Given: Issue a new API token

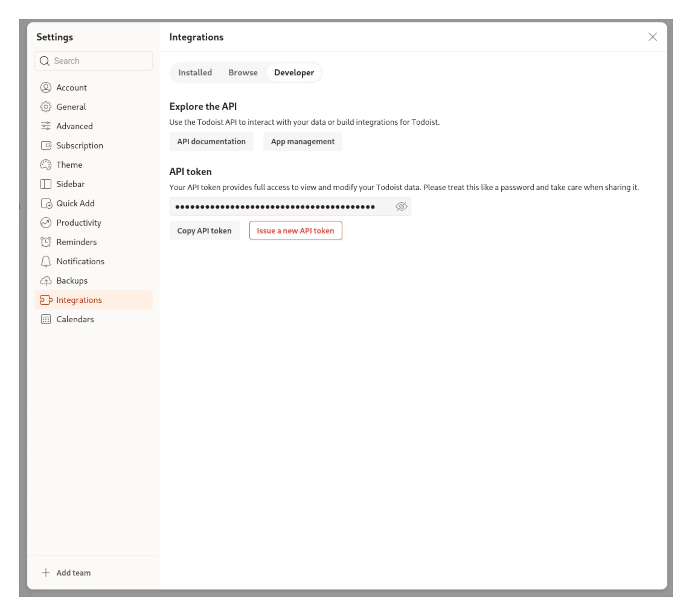Looking at the screenshot, I should coord(295,230).
